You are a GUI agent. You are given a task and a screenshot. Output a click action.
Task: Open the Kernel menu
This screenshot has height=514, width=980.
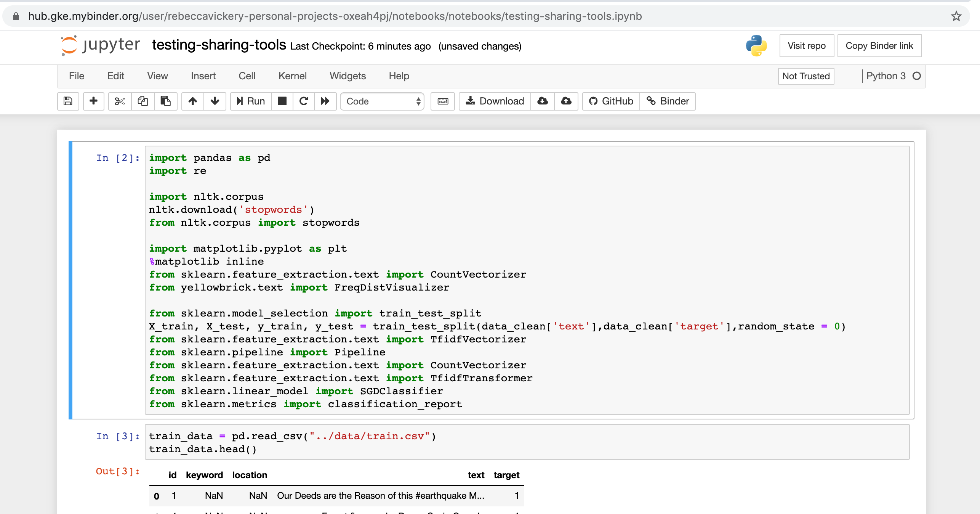(292, 76)
